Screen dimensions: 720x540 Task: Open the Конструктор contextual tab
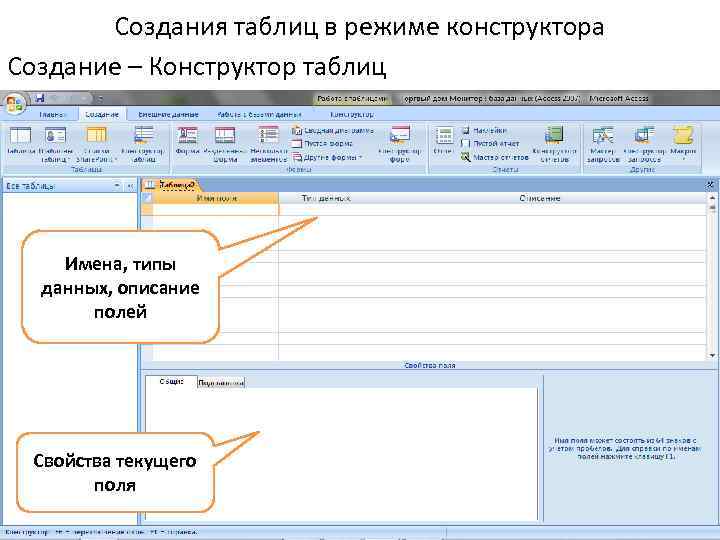pyautogui.click(x=352, y=114)
